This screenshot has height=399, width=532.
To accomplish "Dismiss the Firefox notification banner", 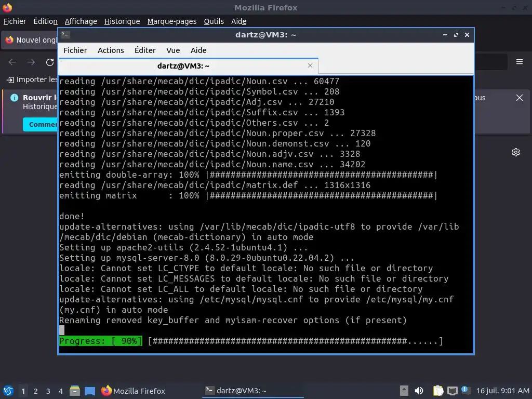I will (520, 98).
